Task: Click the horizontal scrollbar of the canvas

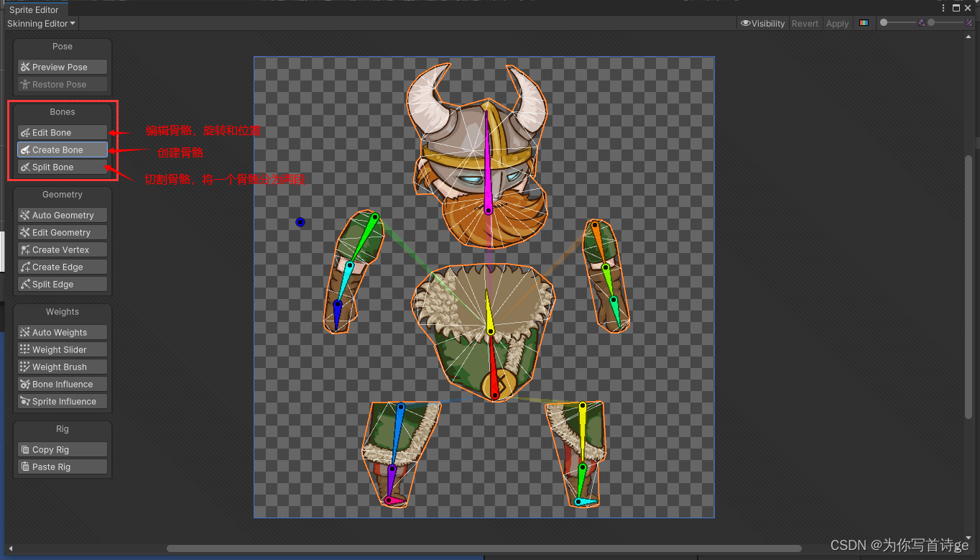Action: tap(484, 548)
